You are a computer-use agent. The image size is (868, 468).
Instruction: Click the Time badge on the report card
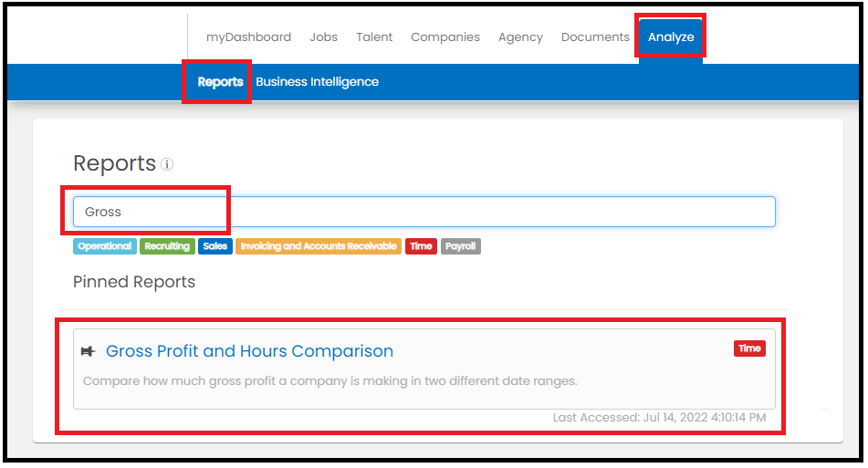click(x=749, y=348)
